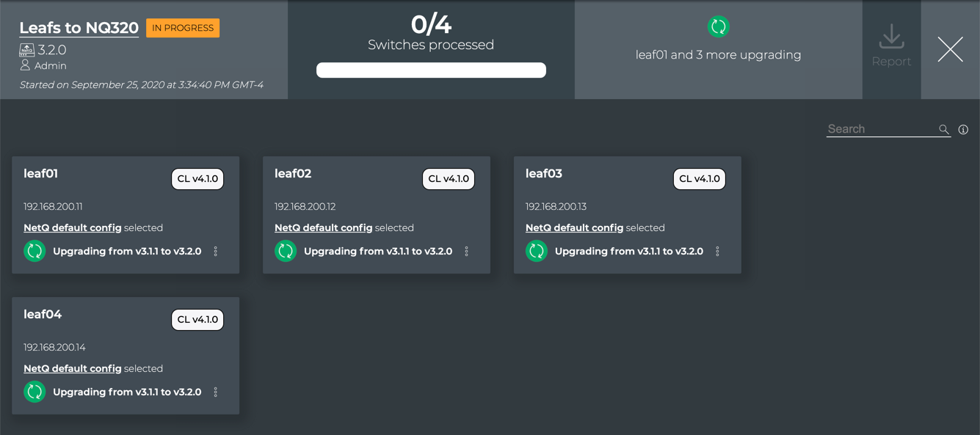Click the CL v4.1.0 badge on leaf02
980x435 pixels.
coord(449,179)
